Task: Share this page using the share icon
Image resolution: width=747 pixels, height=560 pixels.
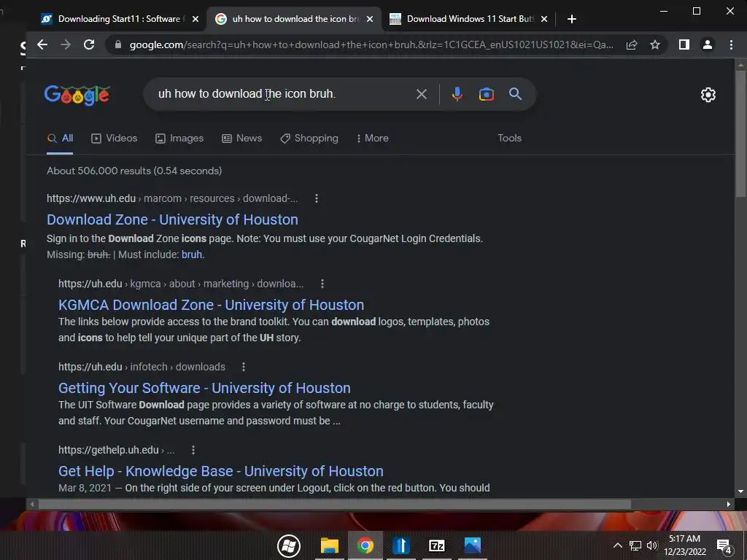Action: point(632,44)
